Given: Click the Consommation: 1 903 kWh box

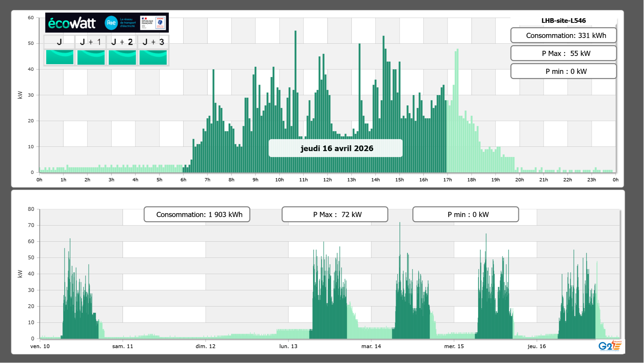Looking at the screenshot, I should [x=197, y=214].
